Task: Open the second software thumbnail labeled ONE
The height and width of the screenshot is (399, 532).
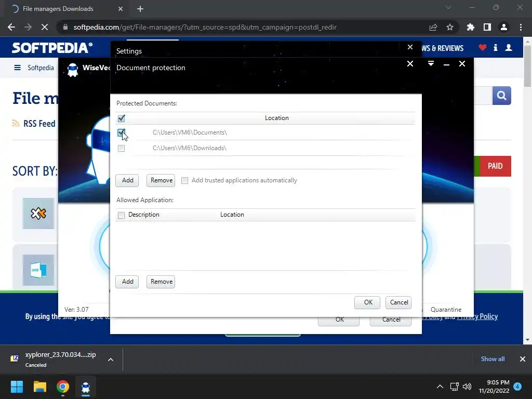Action: coord(38,270)
